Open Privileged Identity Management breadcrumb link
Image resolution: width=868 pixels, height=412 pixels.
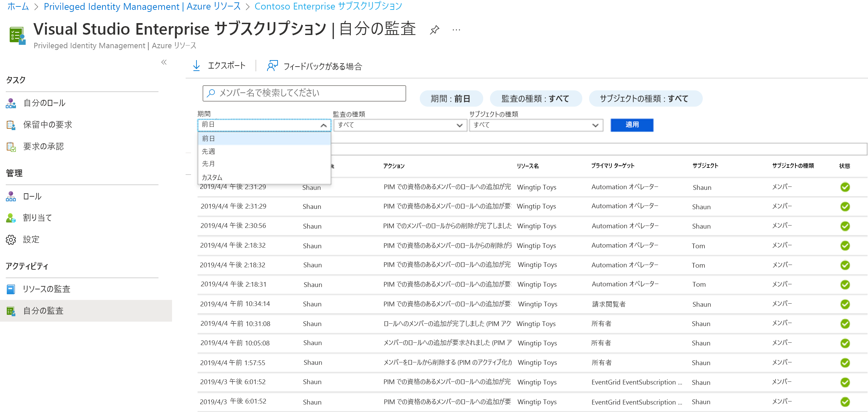point(142,6)
